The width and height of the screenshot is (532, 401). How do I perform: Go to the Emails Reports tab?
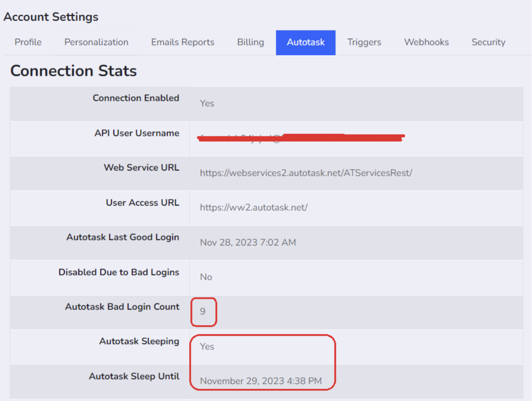coord(183,42)
